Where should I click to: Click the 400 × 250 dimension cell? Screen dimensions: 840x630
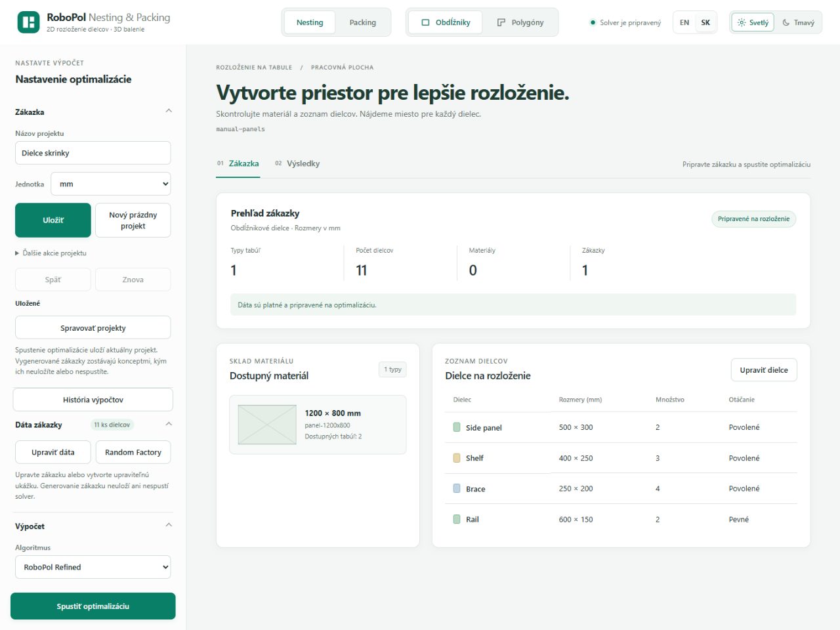pyautogui.click(x=576, y=458)
